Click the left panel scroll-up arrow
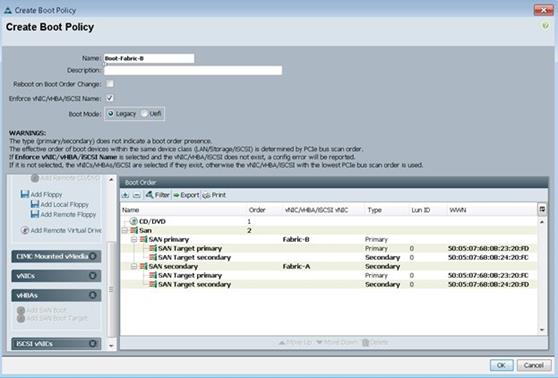Image resolution: width=558 pixels, height=378 pixels. coord(111,180)
